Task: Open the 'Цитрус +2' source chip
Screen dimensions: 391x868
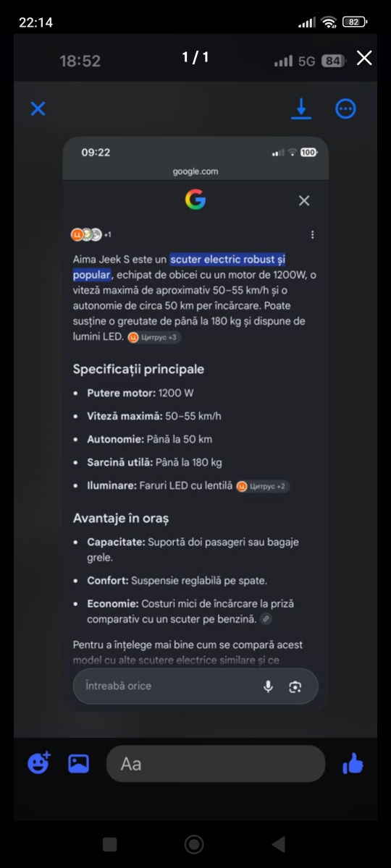Action: (263, 486)
